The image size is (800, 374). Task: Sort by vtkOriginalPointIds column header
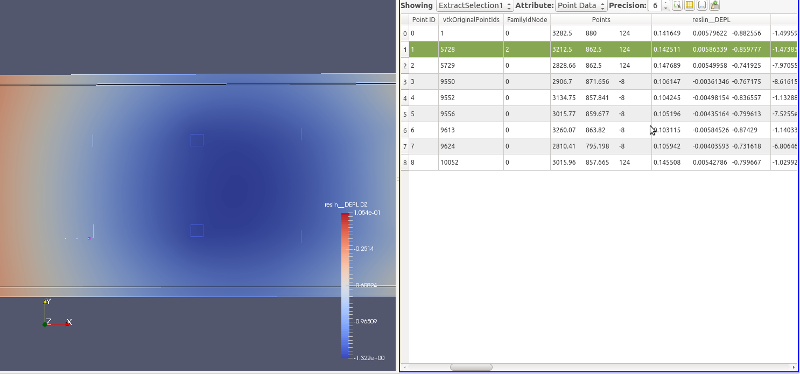click(471, 20)
